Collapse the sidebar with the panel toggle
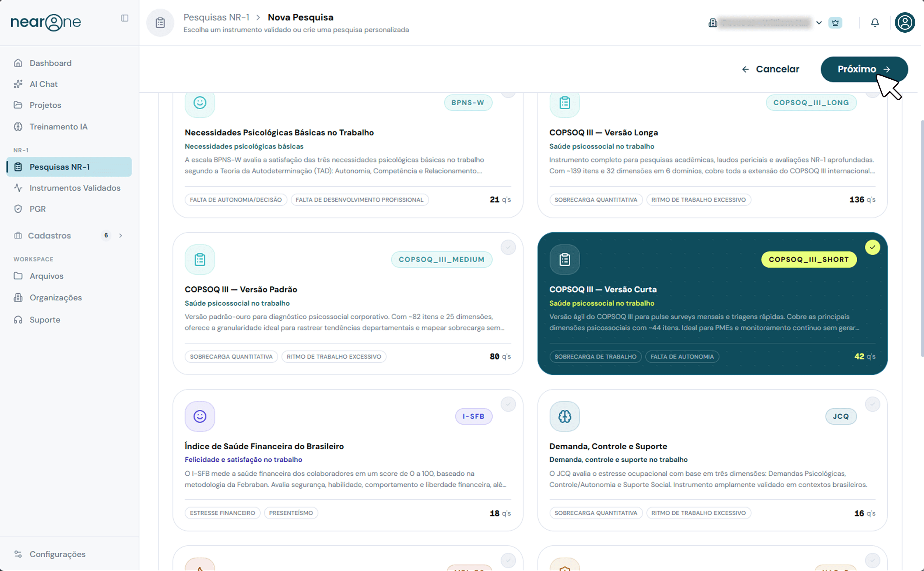The height and width of the screenshot is (571, 924). (x=124, y=18)
